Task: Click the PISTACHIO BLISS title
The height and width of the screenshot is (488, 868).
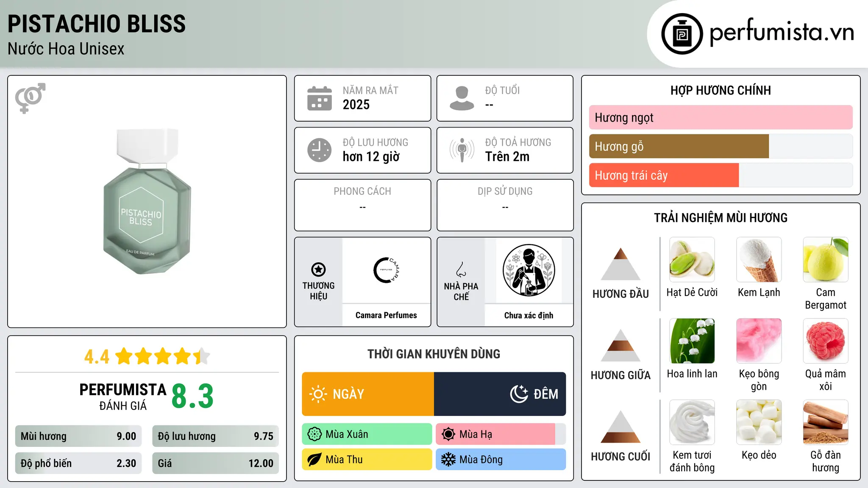Action: 97,24
